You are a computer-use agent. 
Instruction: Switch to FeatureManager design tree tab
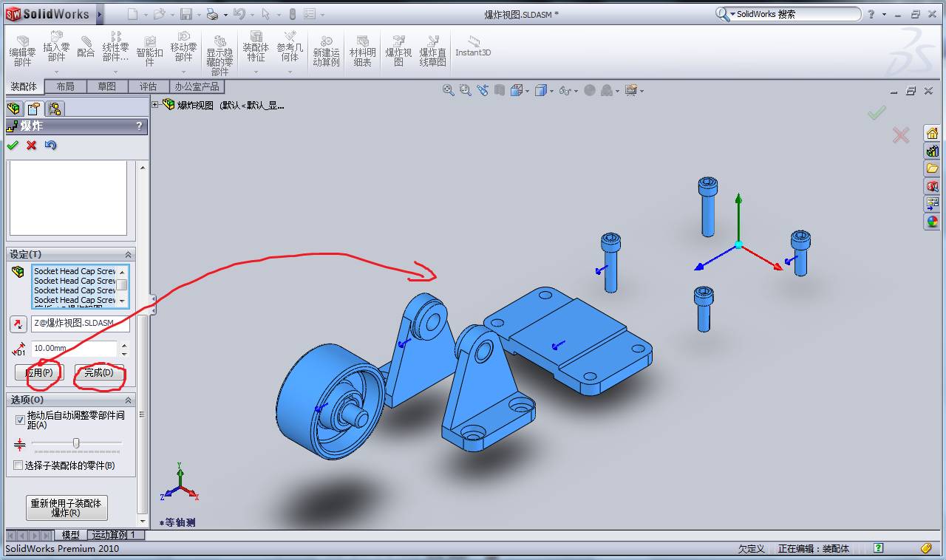point(13,109)
